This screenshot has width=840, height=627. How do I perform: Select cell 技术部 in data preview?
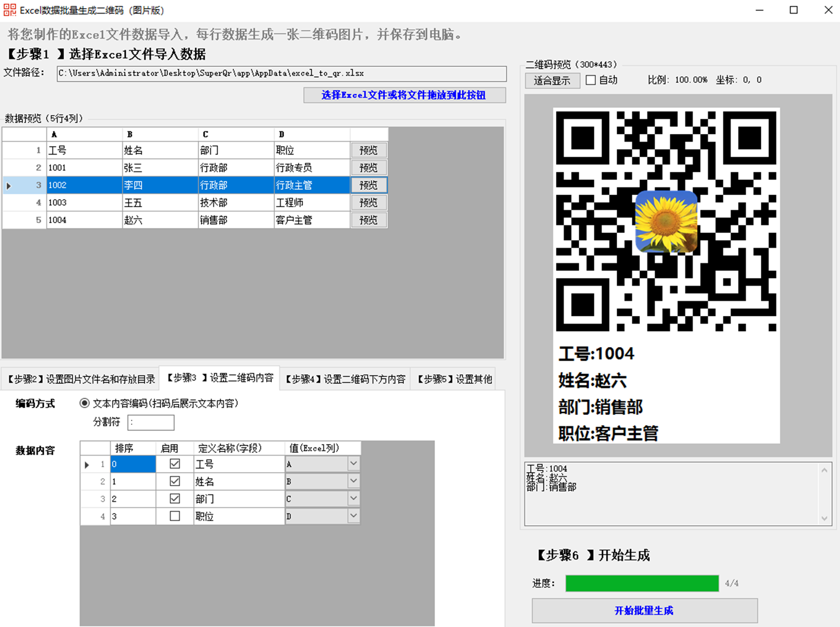point(236,203)
